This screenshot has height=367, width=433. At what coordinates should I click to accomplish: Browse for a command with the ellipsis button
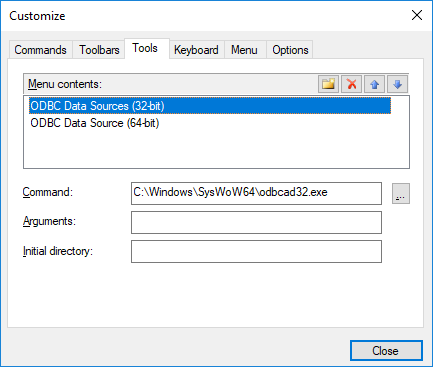(401, 193)
